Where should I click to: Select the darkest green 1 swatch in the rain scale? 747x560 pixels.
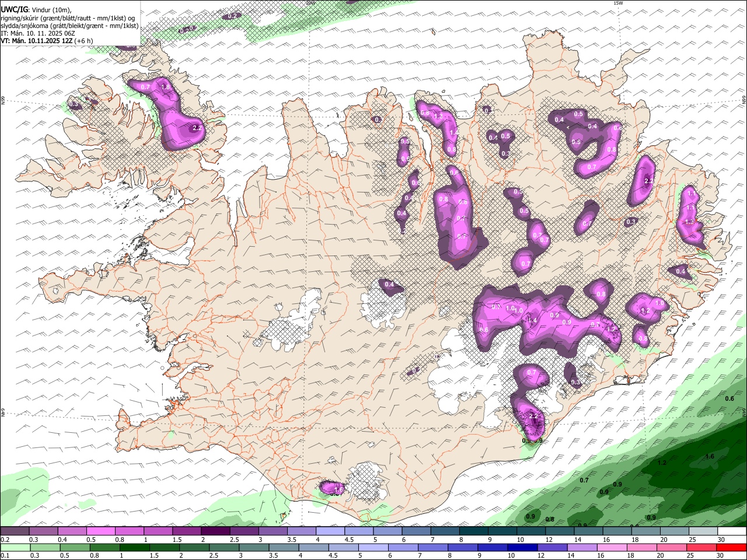tap(135, 547)
